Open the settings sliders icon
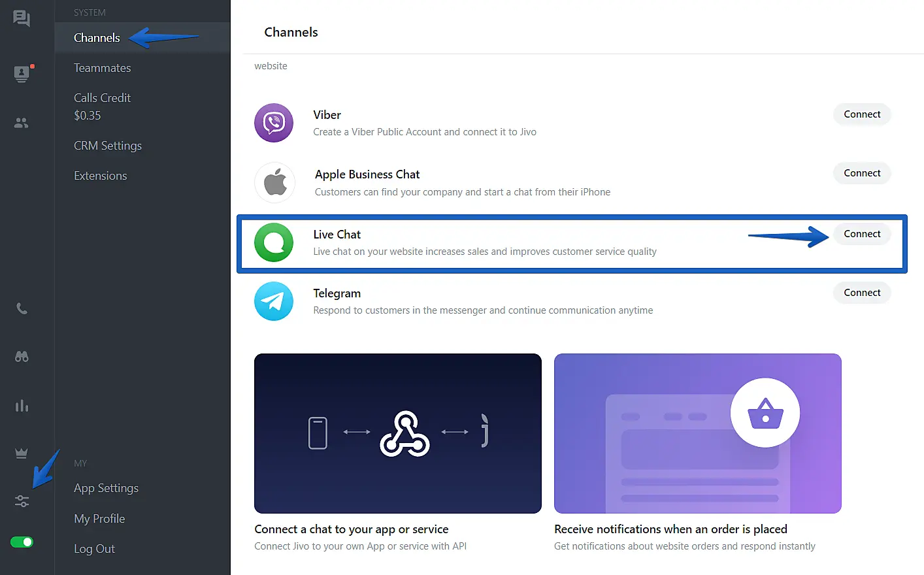This screenshot has width=924, height=575. 22,501
